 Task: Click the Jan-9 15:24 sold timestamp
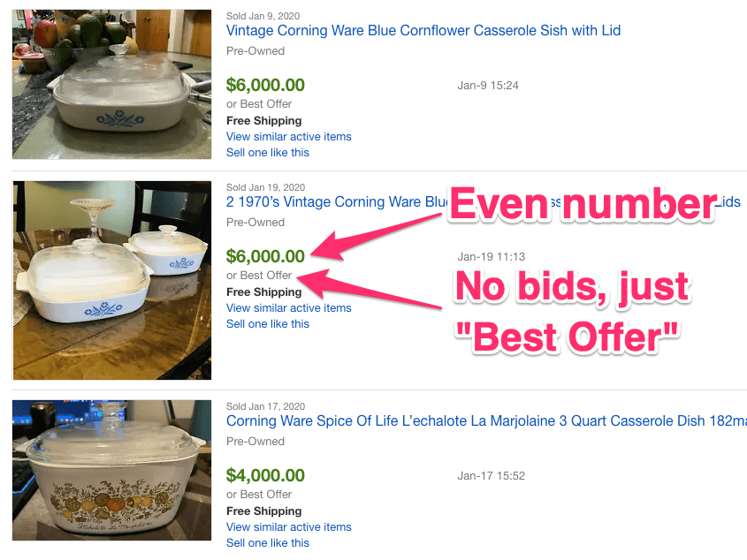coord(488,86)
